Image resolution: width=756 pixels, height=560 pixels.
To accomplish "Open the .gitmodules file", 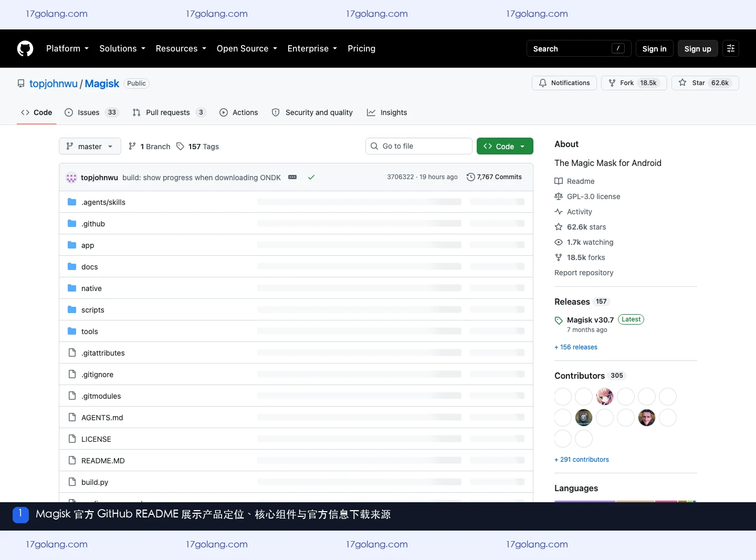I will (101, 396).
